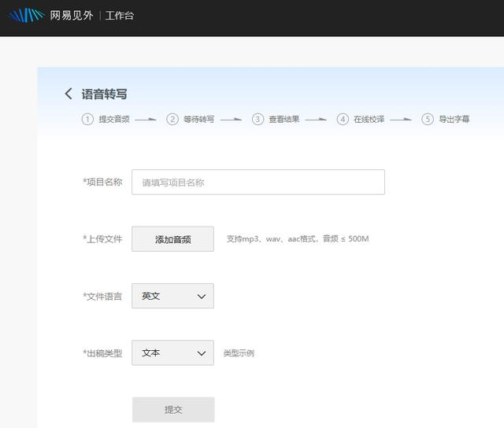Select the step 1 circle for 提交音频
This screenshot has height=428, width=504.
tap(87, 120)
